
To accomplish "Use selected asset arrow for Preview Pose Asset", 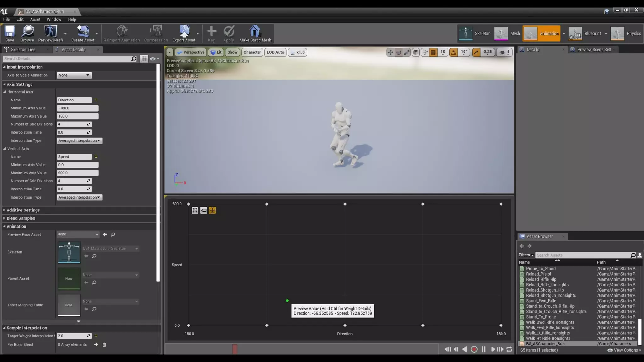I will (x=105, y=234).
